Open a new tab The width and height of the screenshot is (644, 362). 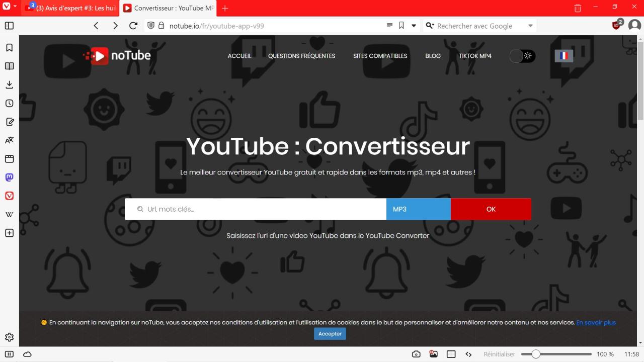coord(225,8)
